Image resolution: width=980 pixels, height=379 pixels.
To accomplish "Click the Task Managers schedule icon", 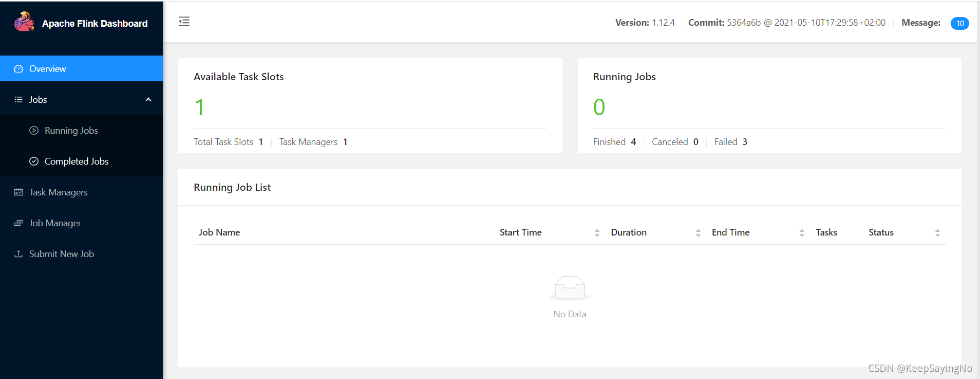I will click(x=18, y=192).
